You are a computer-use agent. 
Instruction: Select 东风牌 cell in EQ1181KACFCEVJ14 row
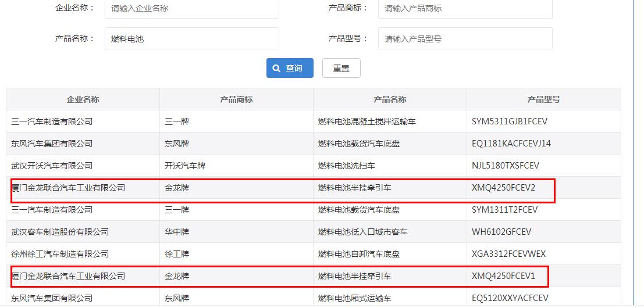[x=236, y=144]
